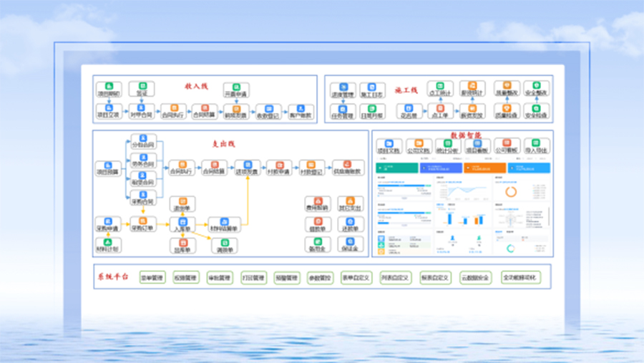
Task: Select the 云数据安全 button
Action: 474,277
